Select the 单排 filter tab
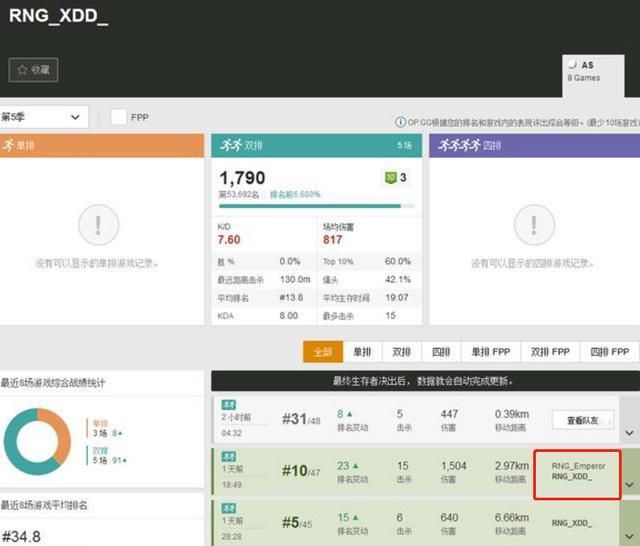The height and width of the screenshot is (546, 640). coord(362,352)
